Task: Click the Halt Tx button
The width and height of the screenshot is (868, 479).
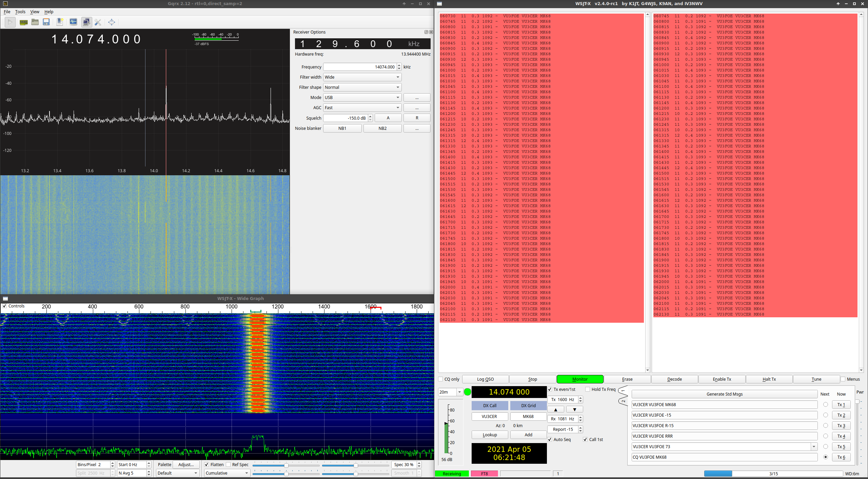Action: tap(770, 379)
